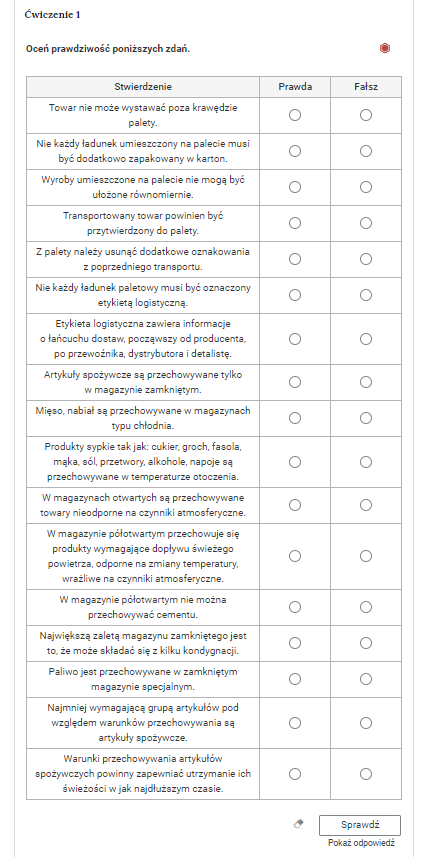Select Fałsz for 'tylko w magazynie zamkniętym' statement

pos(366,382)
